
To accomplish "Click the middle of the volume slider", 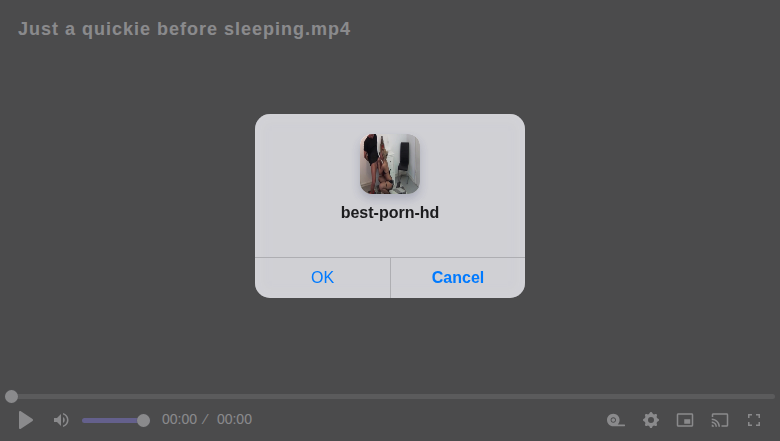I will tap(113, 420).
